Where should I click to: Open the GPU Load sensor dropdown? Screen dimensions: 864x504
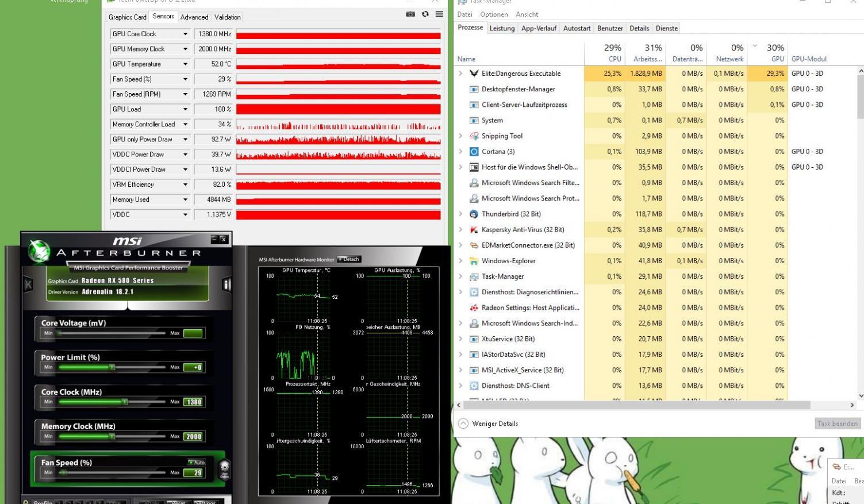tap(185, 109)
